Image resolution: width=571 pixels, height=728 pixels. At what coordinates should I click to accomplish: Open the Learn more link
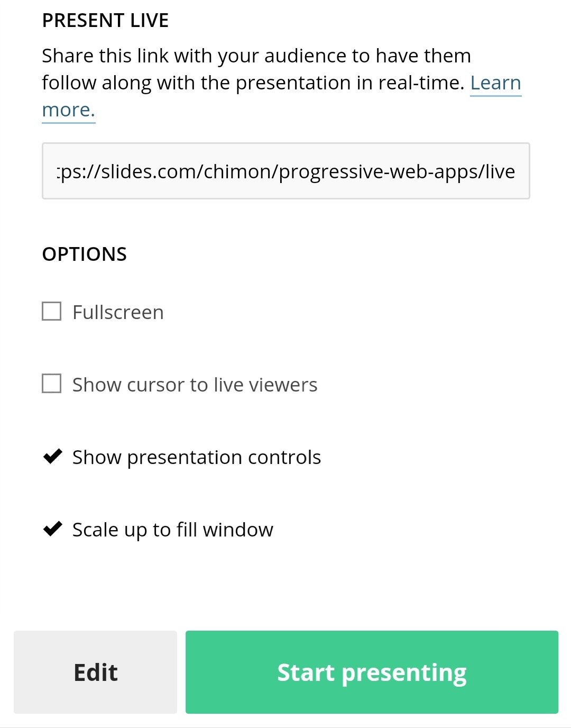pos(496,83)
